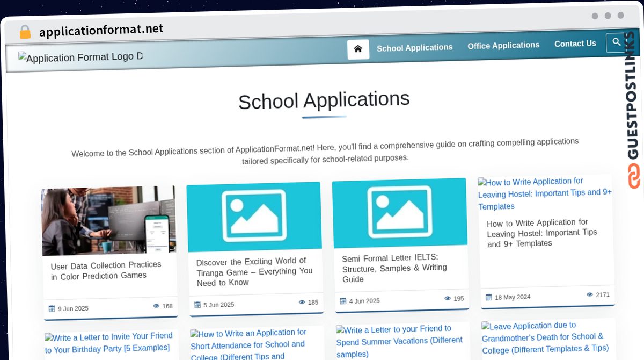Click the eye icon beside 195 views

pos(448,298)
